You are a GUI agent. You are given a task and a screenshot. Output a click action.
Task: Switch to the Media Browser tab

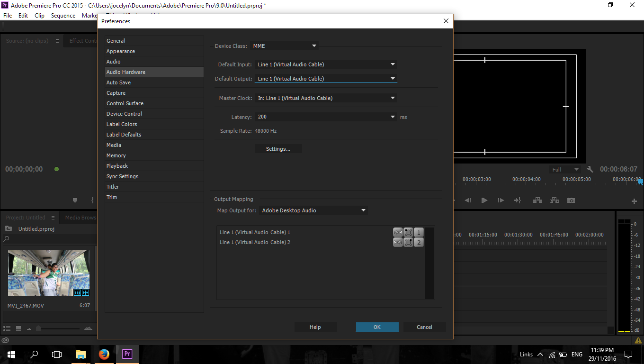click(x=80, y=218)
